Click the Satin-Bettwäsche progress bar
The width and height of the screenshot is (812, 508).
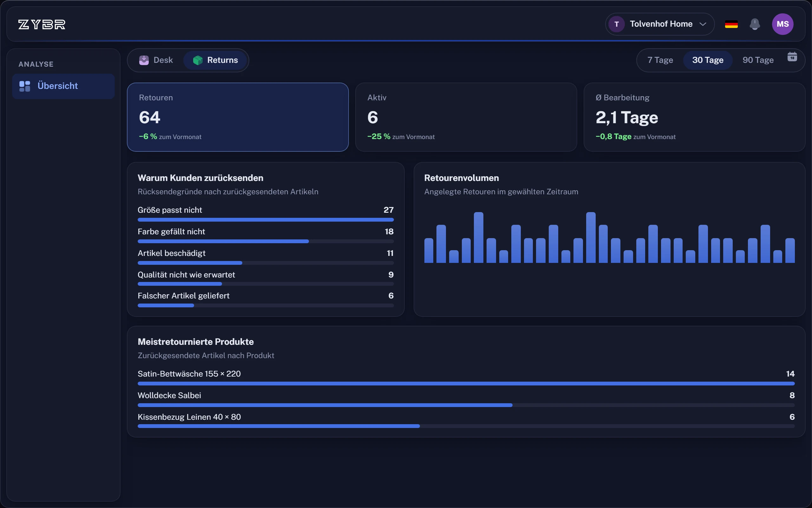point(466,384)
